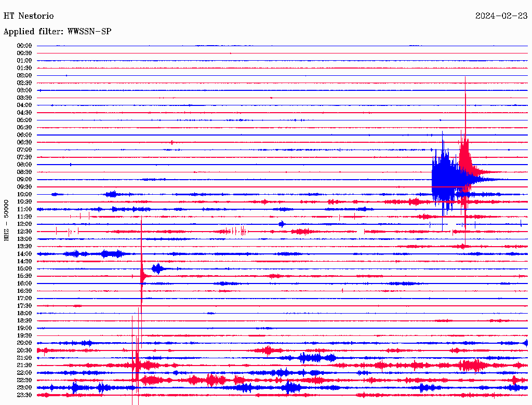Click the 02:00 time label
Screen dimensions: 532x405
tap(24, 76)
